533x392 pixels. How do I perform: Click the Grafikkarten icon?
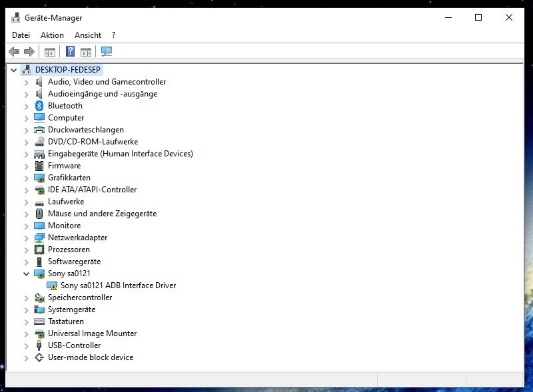click(x=39, y=178)
